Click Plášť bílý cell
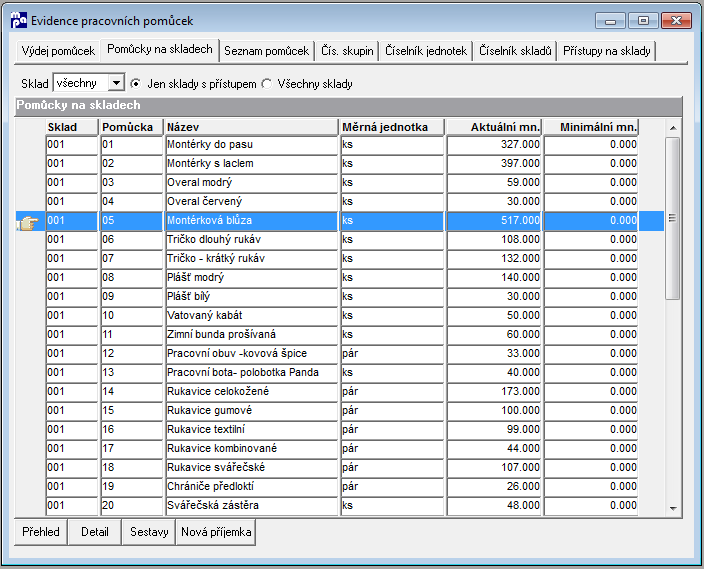Image resolution: width=704 pixels, height=569 pixels. tap(251, 296)
